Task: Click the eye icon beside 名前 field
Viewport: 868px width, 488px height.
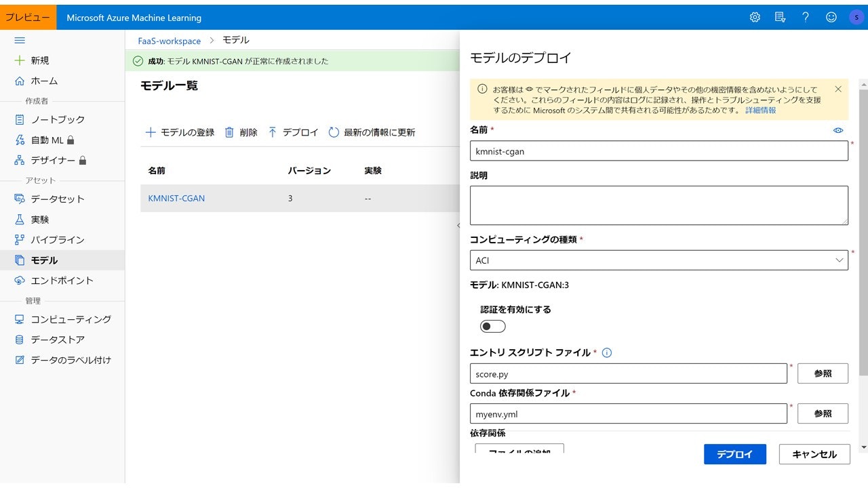Action: pos(838,130)
